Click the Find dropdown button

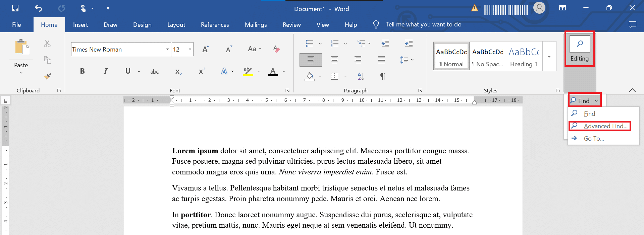coord(584,100)
